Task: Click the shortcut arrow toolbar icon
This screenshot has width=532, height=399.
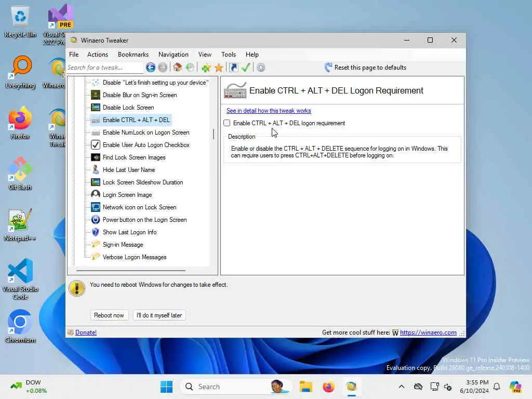Action: click(x=234, y=68)
